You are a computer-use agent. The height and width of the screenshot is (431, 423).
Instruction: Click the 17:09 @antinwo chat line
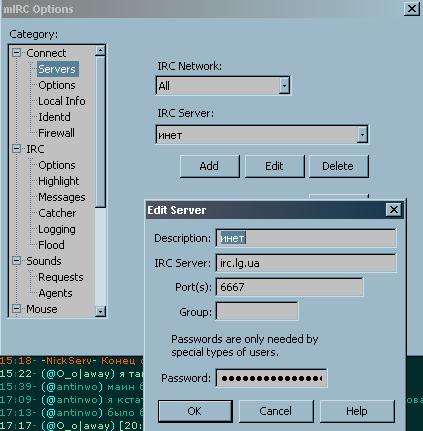point(72,400)
